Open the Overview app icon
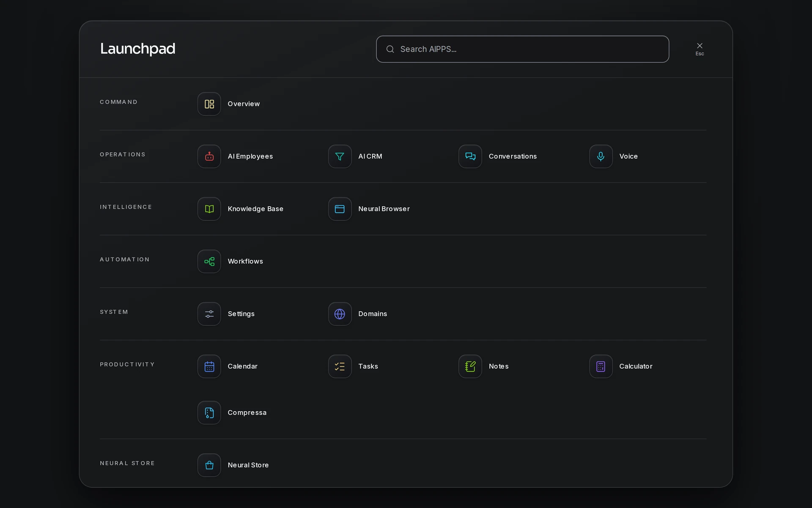The height and width of the screenshot is (508, 812). tap(209, 104)
